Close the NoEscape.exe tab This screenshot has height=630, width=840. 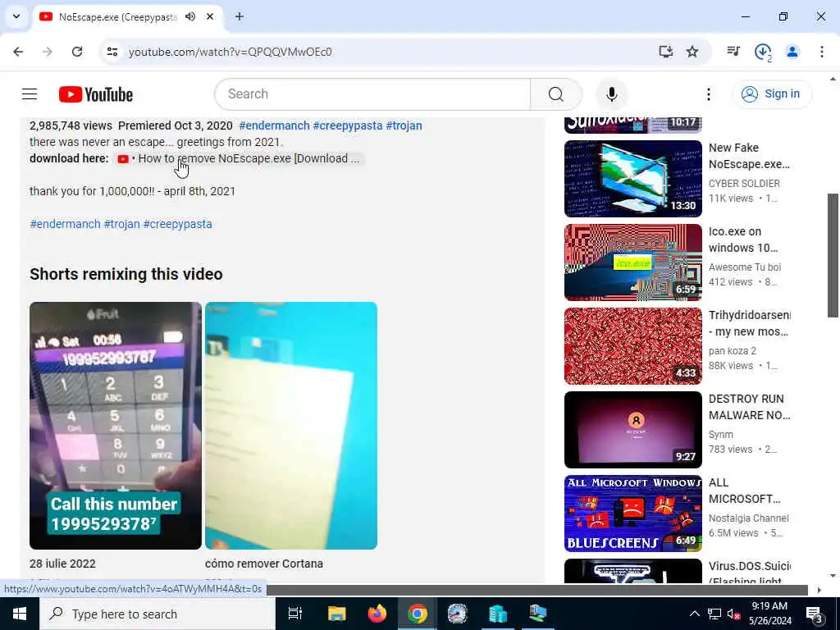pyautogui.click(x=210, y=16)
